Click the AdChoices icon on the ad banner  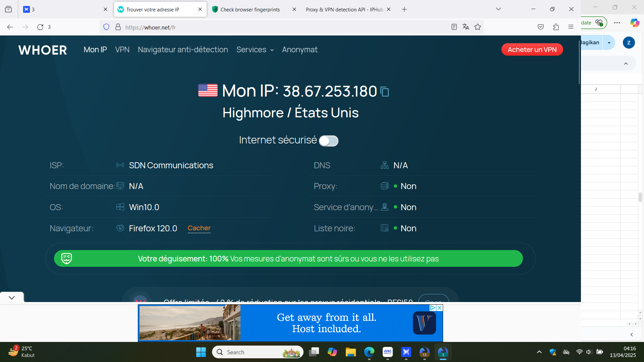(x=433, y=308)
